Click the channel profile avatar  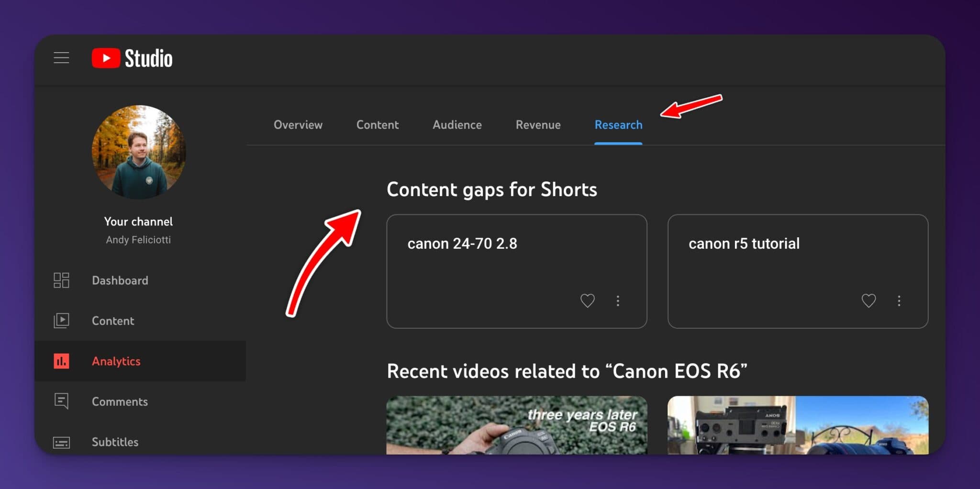click(x=139, y=152)
